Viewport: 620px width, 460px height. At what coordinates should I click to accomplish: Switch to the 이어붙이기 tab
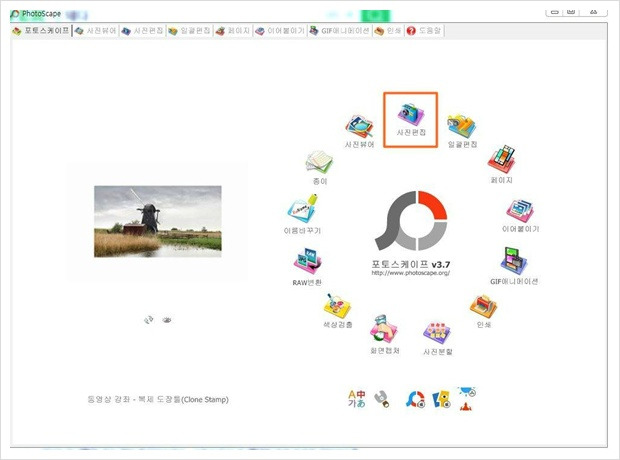(280, 31)
